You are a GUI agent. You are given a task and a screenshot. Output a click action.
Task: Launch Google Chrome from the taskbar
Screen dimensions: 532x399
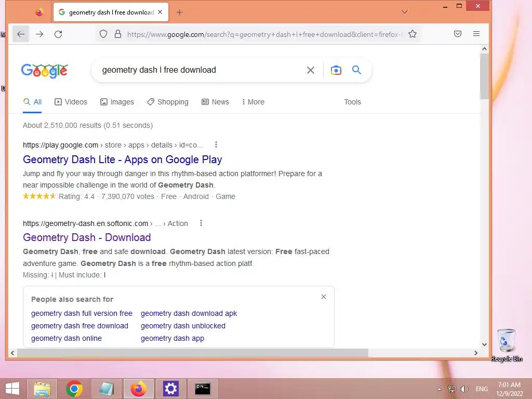74,389
